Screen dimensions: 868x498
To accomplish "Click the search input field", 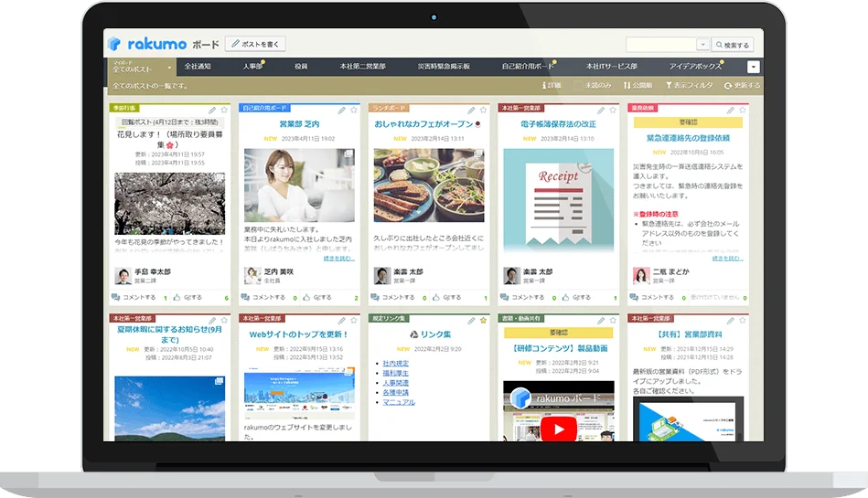I will (661, 44).
